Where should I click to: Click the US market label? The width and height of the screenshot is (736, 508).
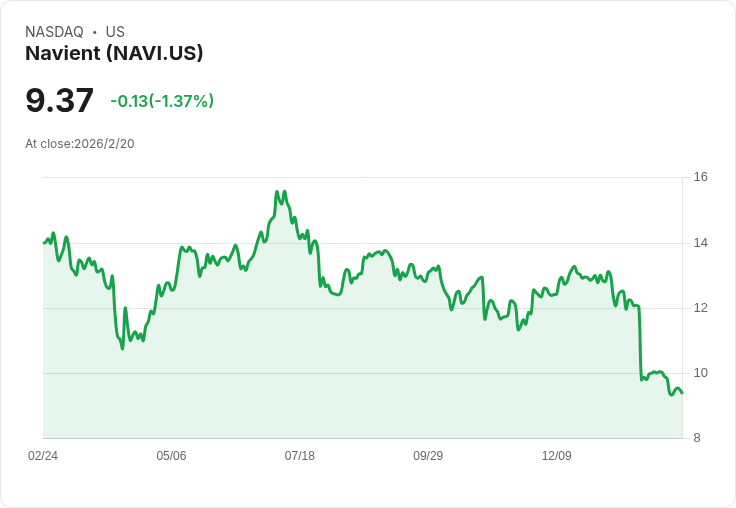[115, 32]
